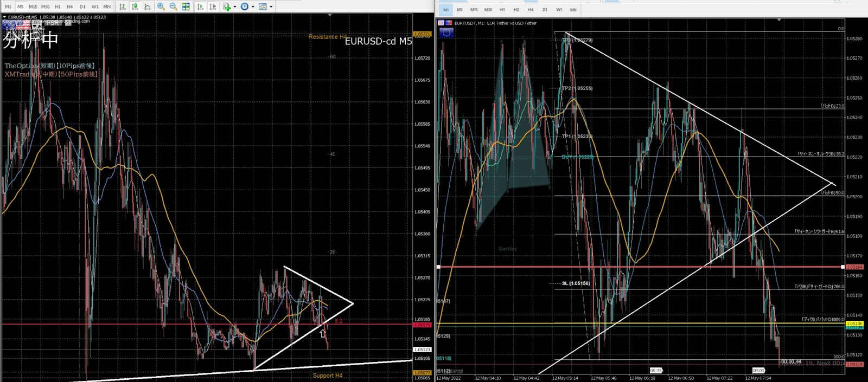Switch to bar chart display
This screenshot has height=382, width=868.
(x=123, y=7)
